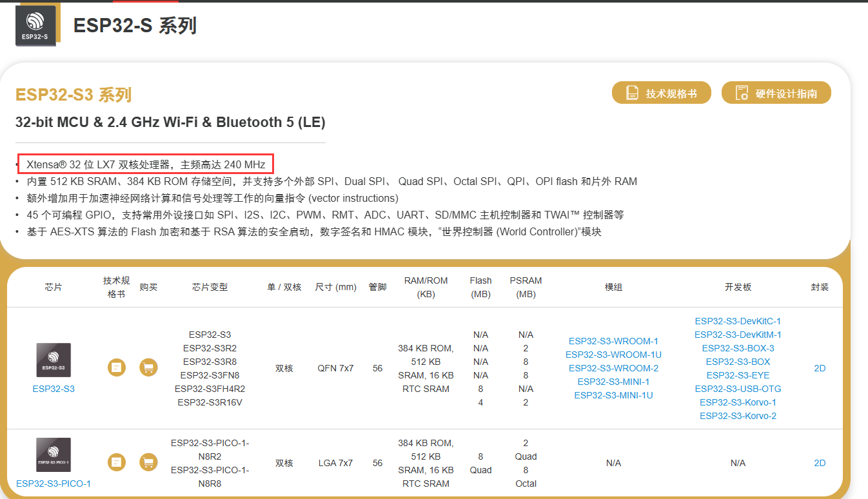Click the QFN 7x7 size cell

click(x=335, y=368)
